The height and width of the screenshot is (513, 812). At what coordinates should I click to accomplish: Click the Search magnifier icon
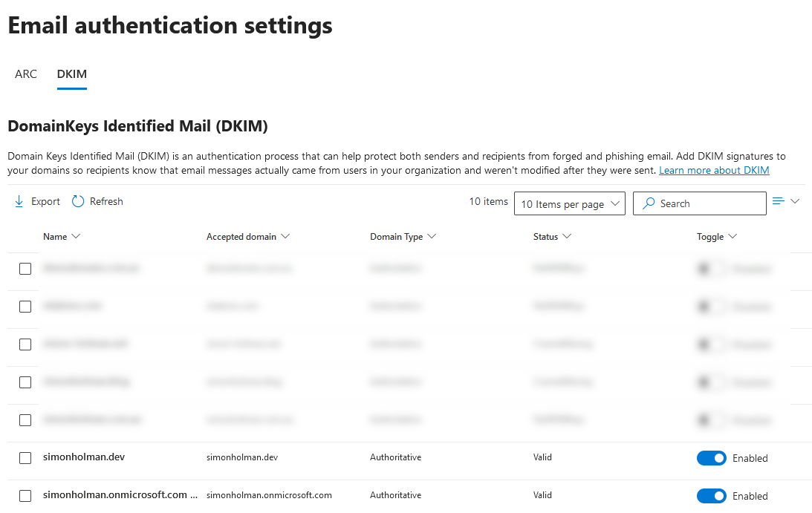coord(649,203)
